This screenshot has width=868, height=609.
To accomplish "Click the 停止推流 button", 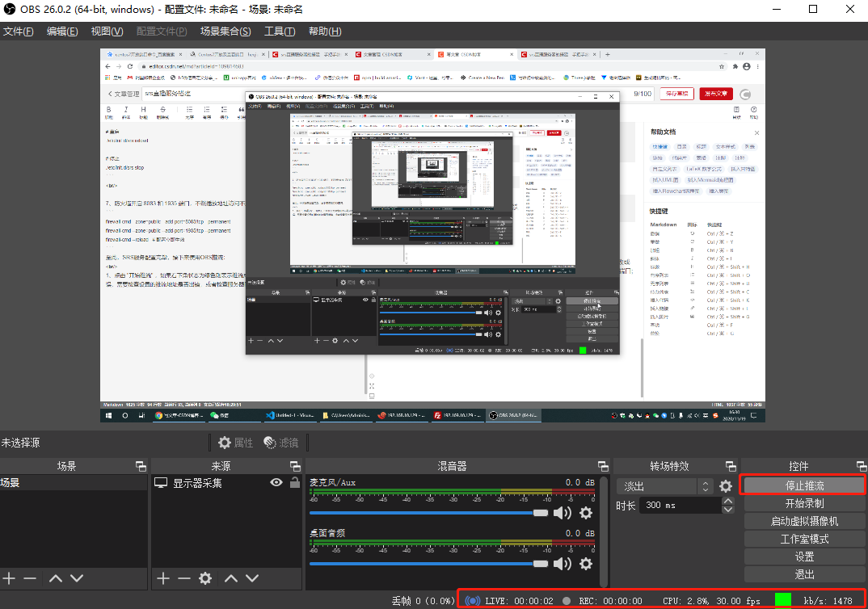I will (x=804, y=485).
